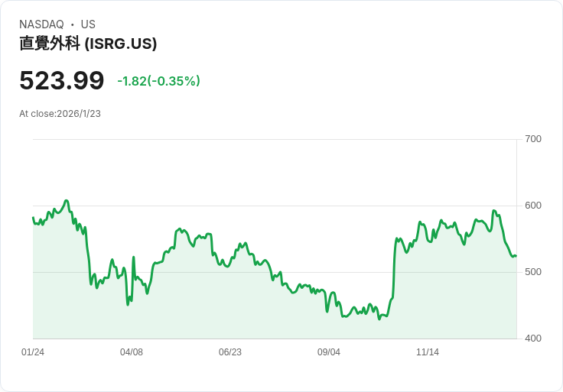
Task: Select the -1.82(-0.35%) price change text
Action: [158, 81]
